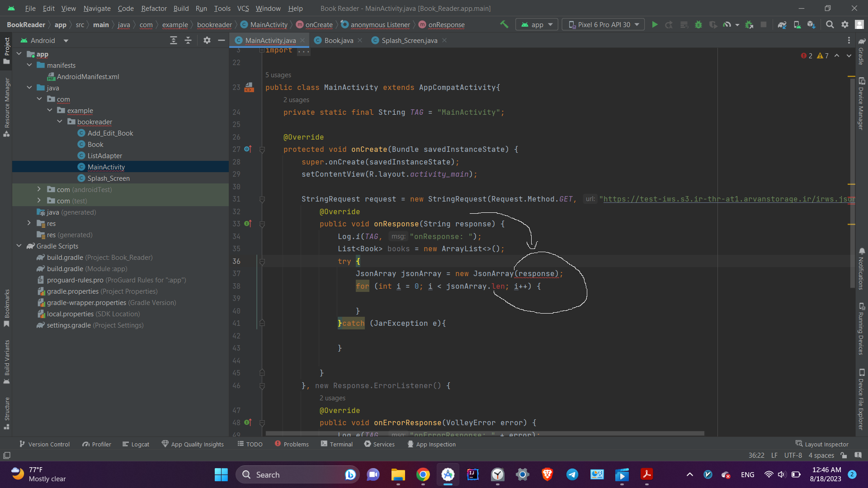Open Chrome from the Windows taskbar
The image size is (868, 488).
423,474
